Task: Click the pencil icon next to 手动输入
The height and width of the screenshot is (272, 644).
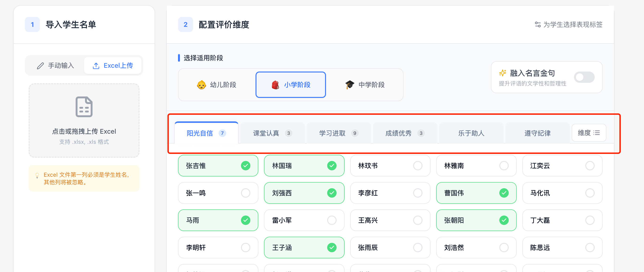Action: coord(40,65)
